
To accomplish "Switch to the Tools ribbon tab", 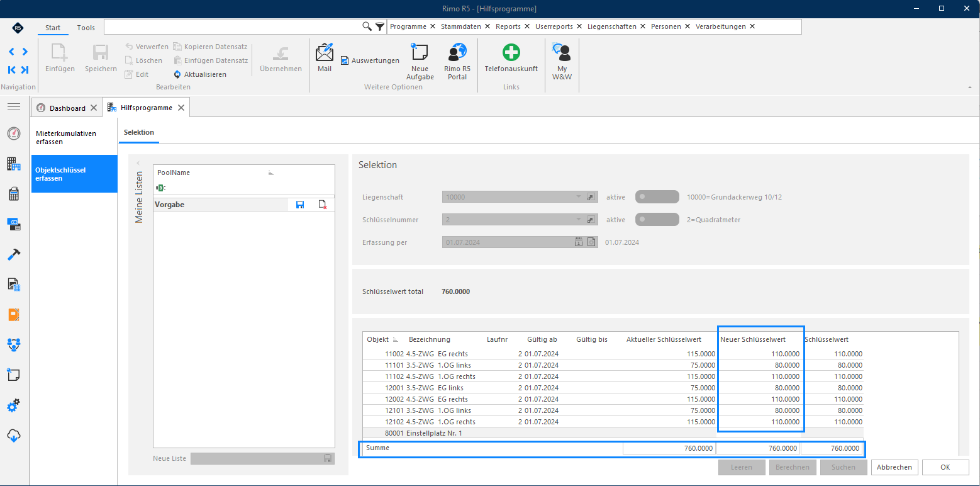I will tap(86, 28).
